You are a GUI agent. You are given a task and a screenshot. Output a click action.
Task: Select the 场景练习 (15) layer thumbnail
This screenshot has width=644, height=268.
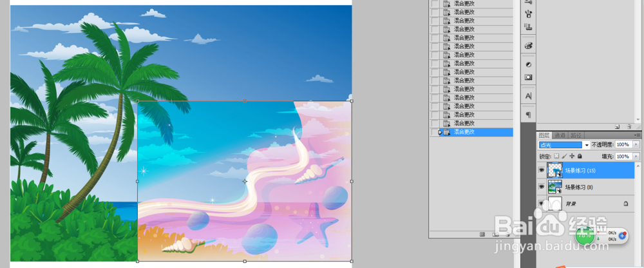(x=555, y=170)
